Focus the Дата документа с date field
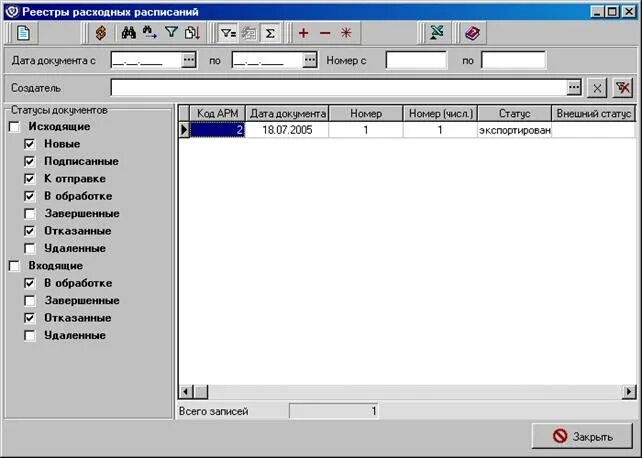The width and height of the screenshot is (642, 458). [x=146, y=61]
